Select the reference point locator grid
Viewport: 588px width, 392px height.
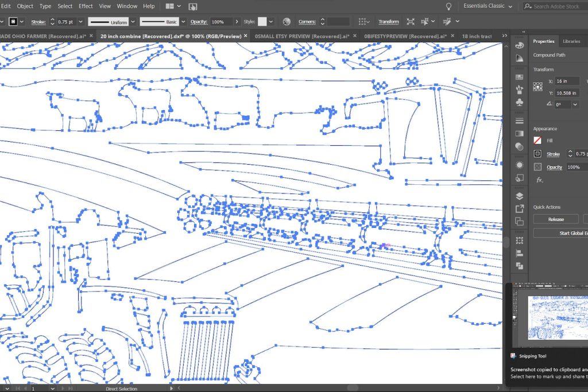537,87
